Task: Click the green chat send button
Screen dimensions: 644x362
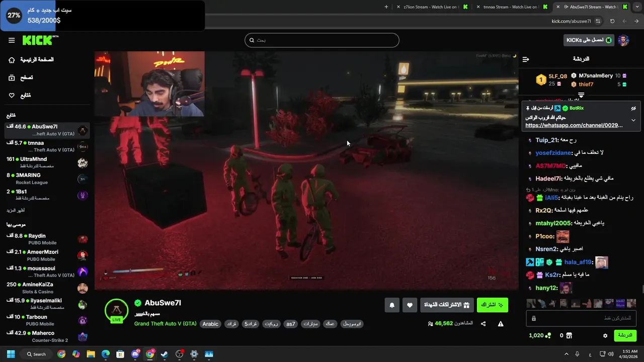Action: point(625,335)
